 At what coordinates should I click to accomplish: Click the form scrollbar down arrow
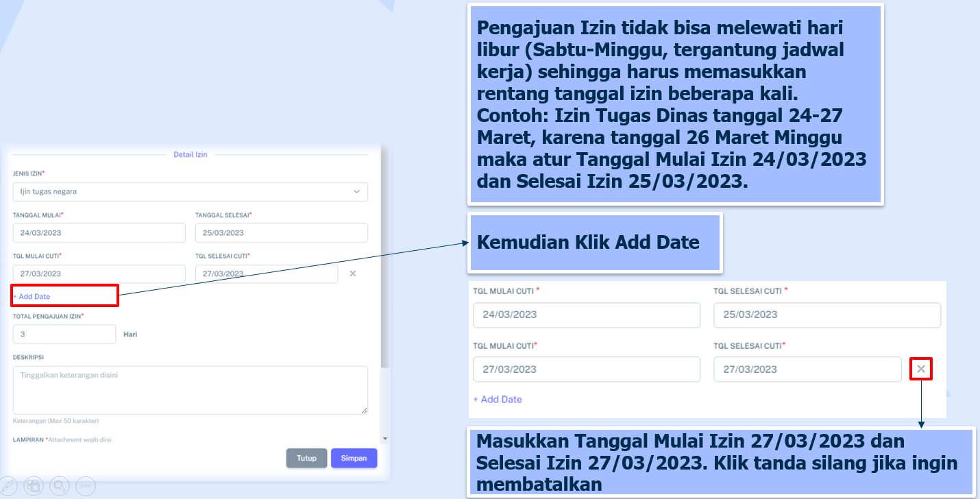tap(384, 438)
